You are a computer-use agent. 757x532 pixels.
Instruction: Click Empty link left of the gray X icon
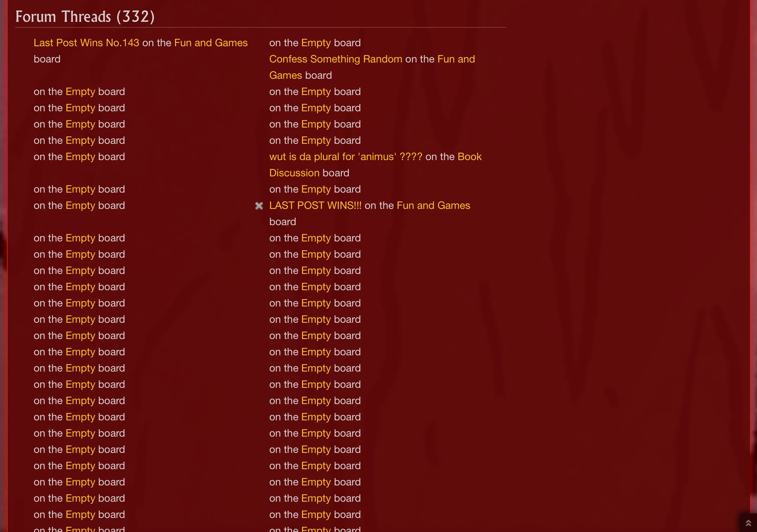(81, 206)
